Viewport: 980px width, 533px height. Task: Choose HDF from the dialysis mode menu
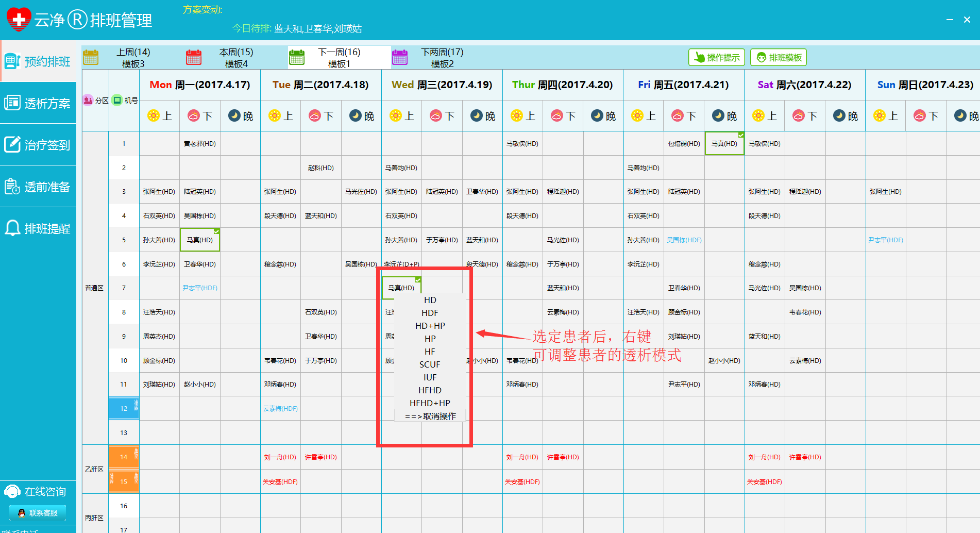point(430,313)
